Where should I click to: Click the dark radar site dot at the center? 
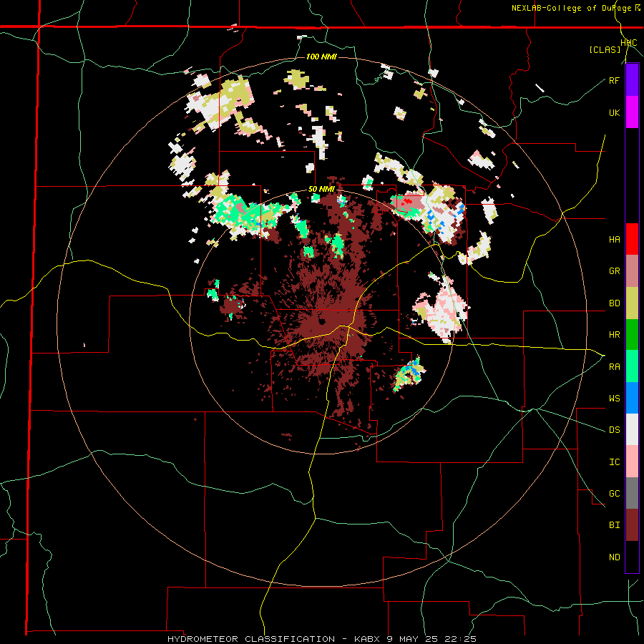[x=321, y=321]
